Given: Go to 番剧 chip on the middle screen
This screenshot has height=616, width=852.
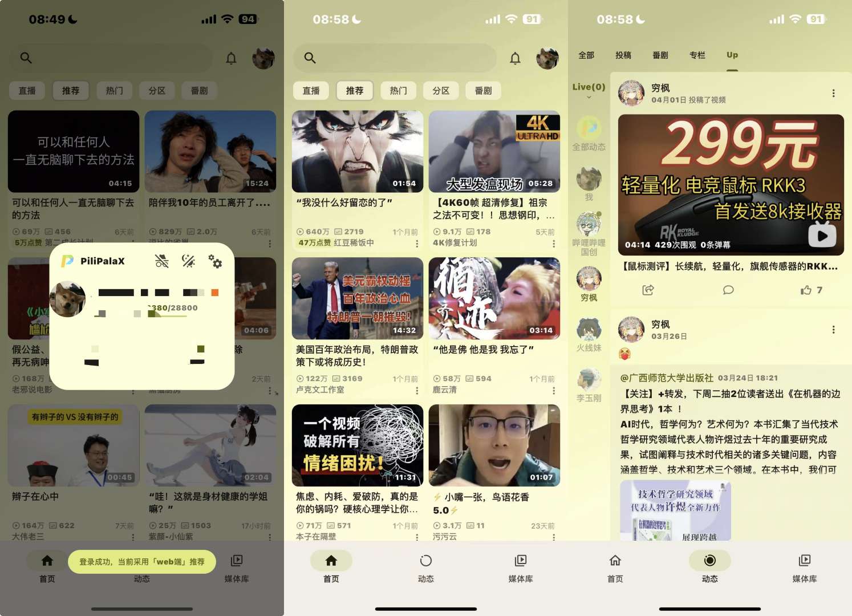Looking at the screenshot, I should [x=484, y=91].
